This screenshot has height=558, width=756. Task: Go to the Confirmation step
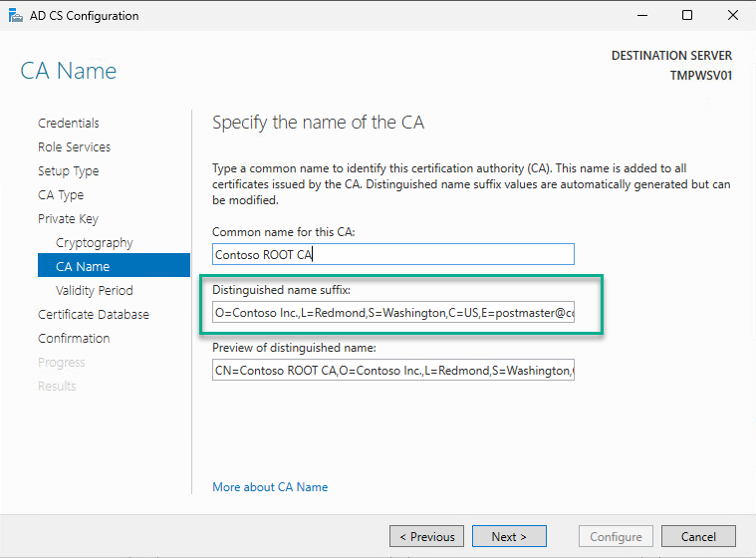tap(74, 339)
